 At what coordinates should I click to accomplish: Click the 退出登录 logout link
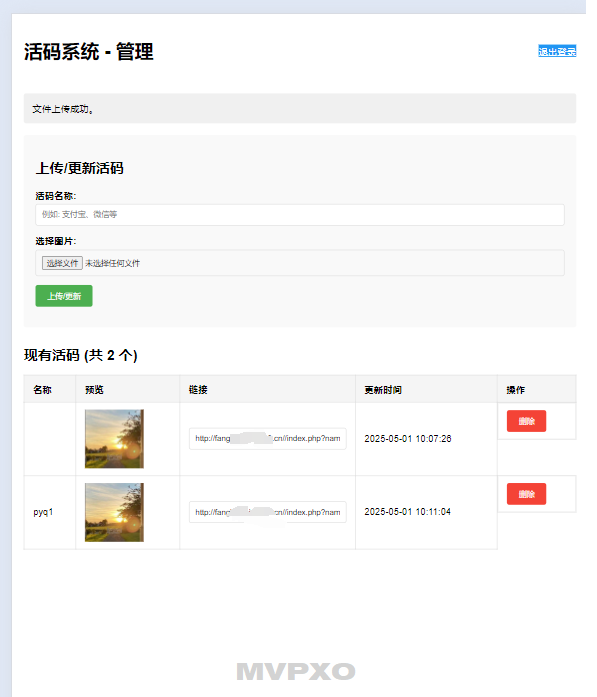click(x=557, y=52)
